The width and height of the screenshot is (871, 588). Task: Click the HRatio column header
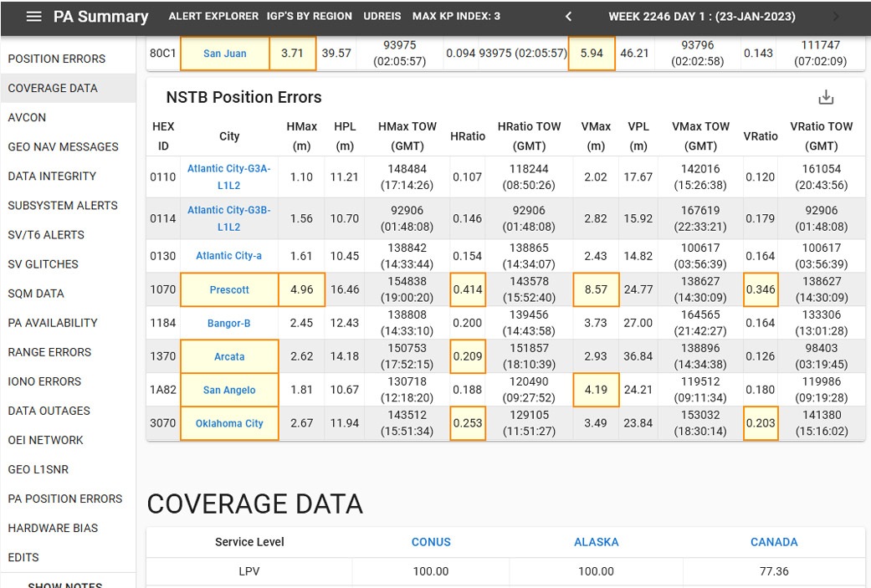pos(468,136)
